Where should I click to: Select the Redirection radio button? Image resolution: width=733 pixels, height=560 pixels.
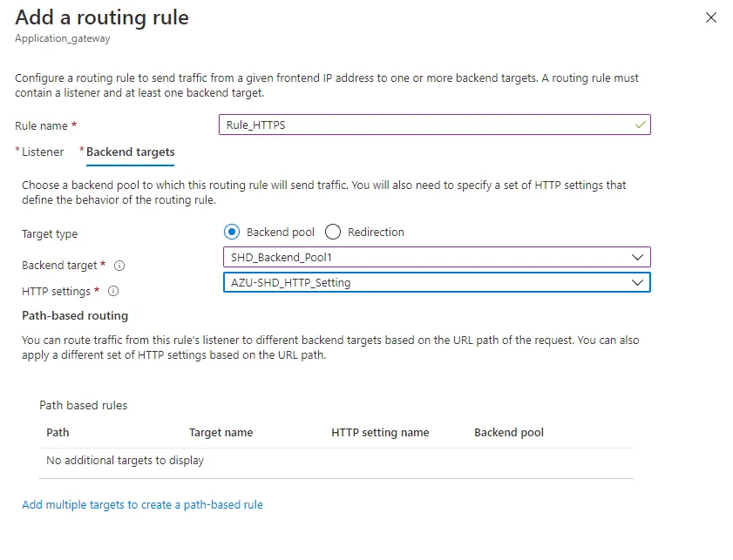[x=333, y=232]
